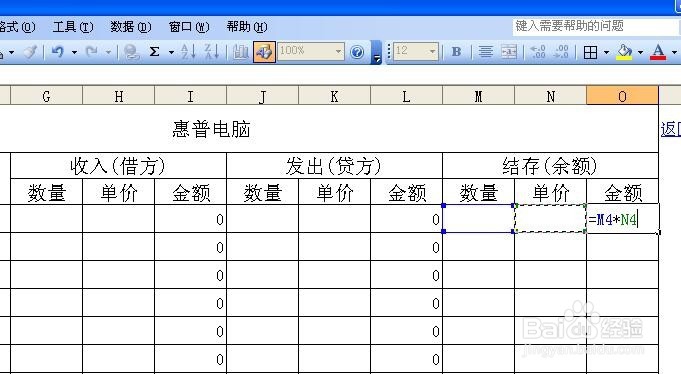
Task: Expand the Undo history dropdown arrow
Action: pos(74,52)
